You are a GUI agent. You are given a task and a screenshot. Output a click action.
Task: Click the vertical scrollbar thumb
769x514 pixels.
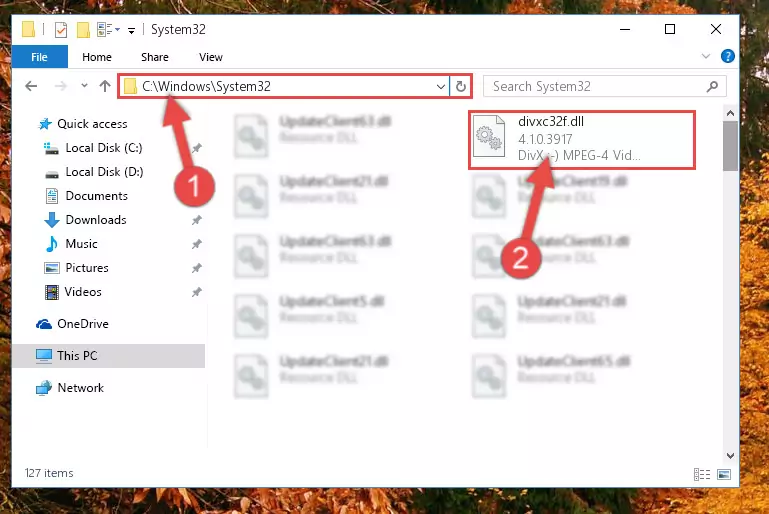tap(730, 146)
